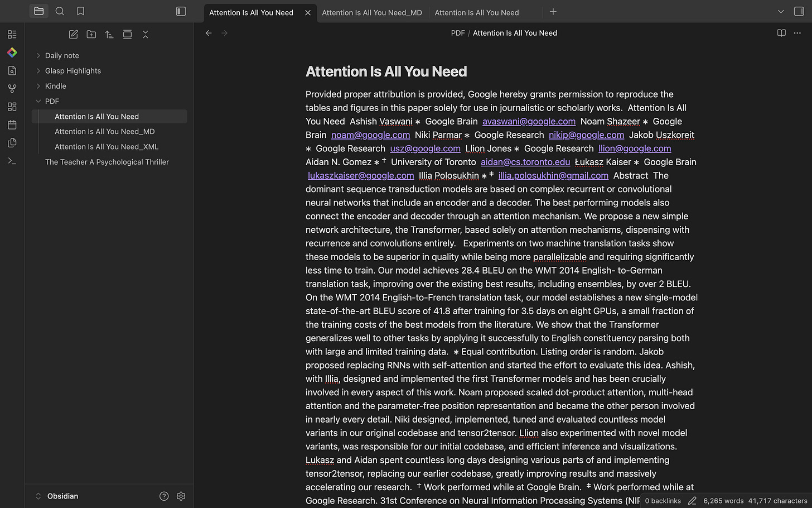Collapse all folders icon

tap(146, 35)
